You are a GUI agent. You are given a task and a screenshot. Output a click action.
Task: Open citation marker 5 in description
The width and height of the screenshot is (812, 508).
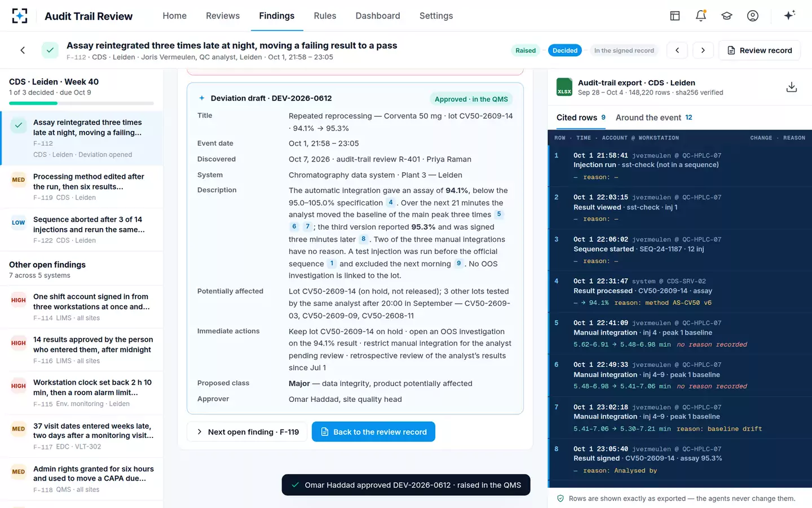click(x=499, y=214)
